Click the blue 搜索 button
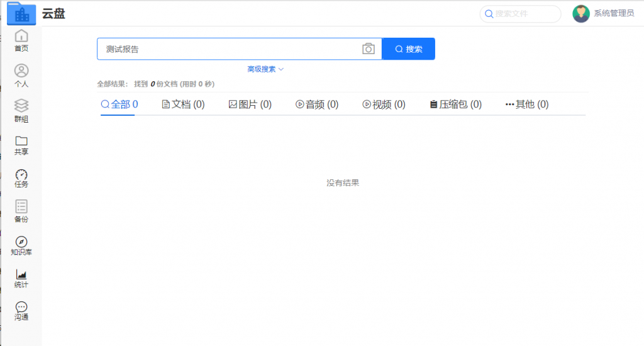 click(408, 49)
